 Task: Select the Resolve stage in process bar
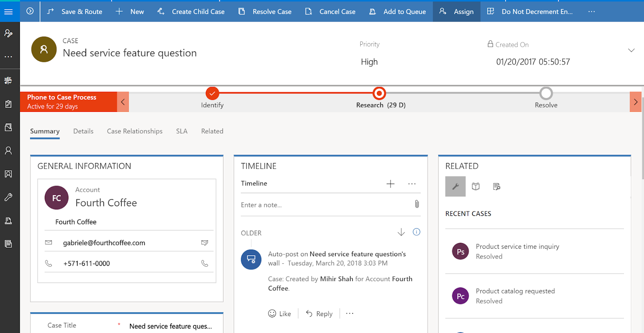tap(546, 94)
